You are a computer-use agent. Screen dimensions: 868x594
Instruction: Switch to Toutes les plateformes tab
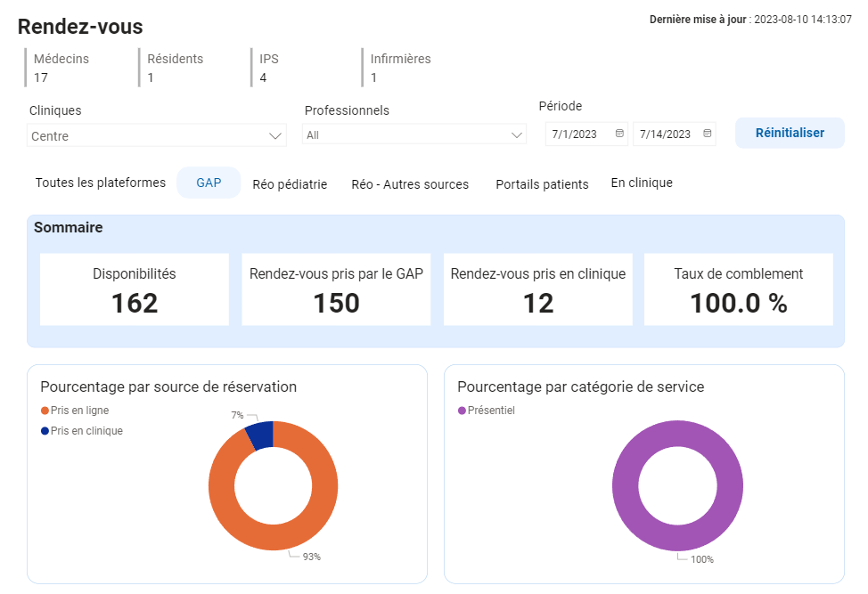tap(101, 183)
